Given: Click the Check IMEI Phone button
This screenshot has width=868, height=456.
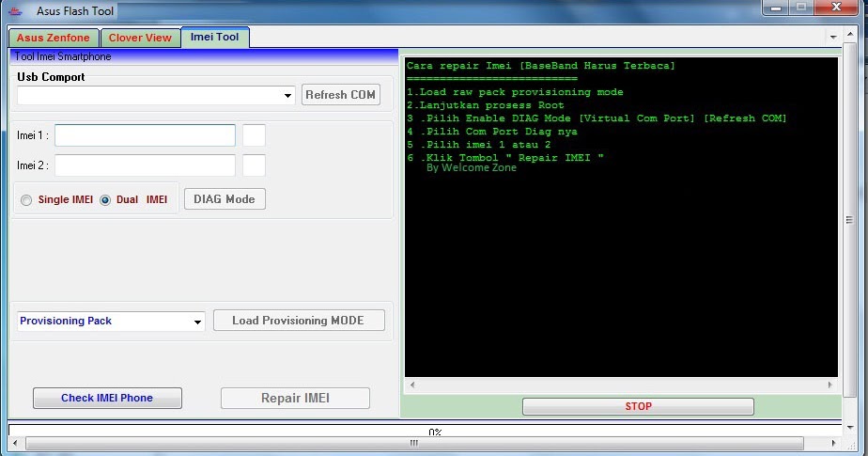Looking at the screenshot, I should [107, 398].
